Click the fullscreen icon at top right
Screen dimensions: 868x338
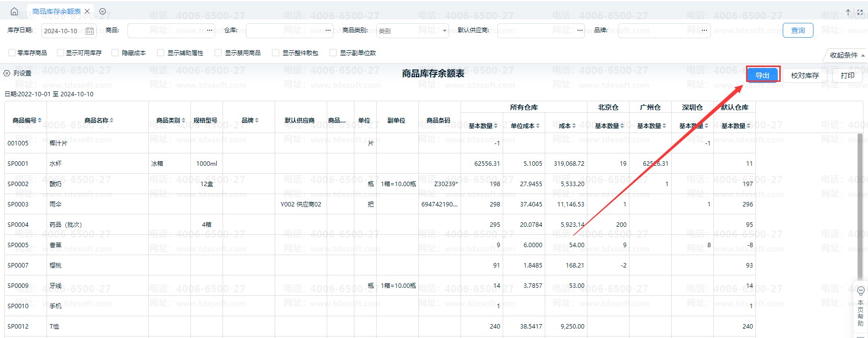pyautogui.click(x=860, y=12)
